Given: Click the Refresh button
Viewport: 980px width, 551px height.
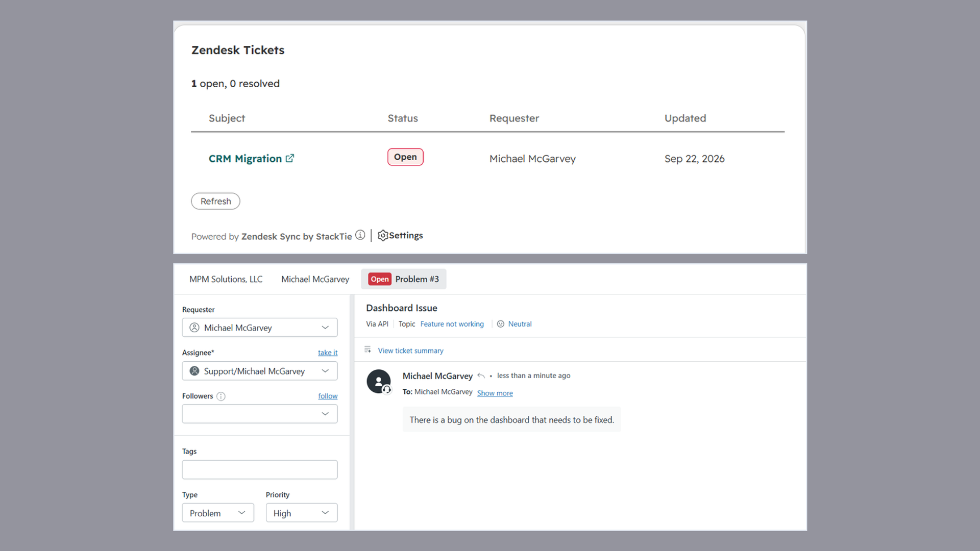Looking at the screenshot, I should [215, 201].
